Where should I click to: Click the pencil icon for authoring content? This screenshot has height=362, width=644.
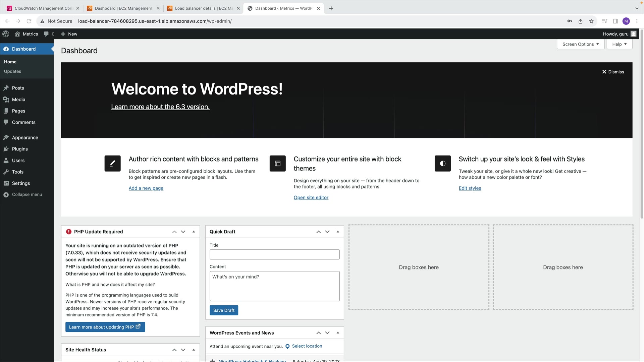pyautogui.click(x=112, y=164)
